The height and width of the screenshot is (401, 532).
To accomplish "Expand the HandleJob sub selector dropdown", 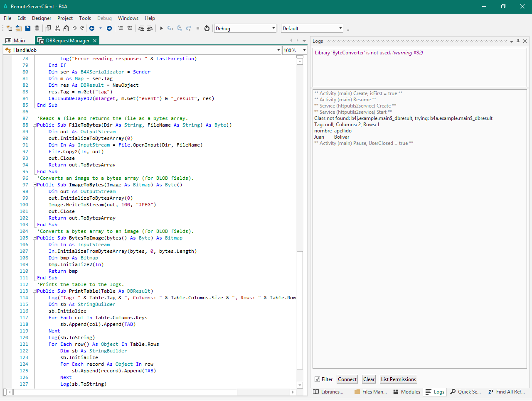I will 278,50.
